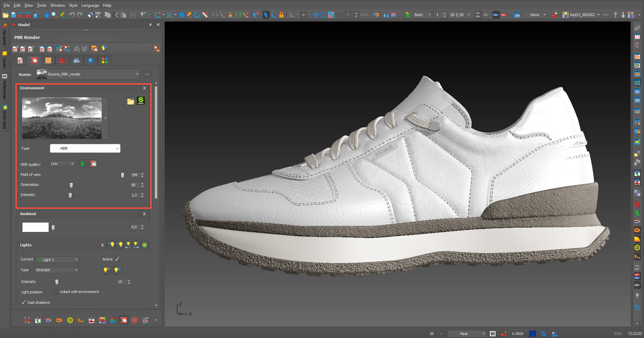Open the Language menu
This screenshot has width=644, height=338.
[x=90, y=5]
